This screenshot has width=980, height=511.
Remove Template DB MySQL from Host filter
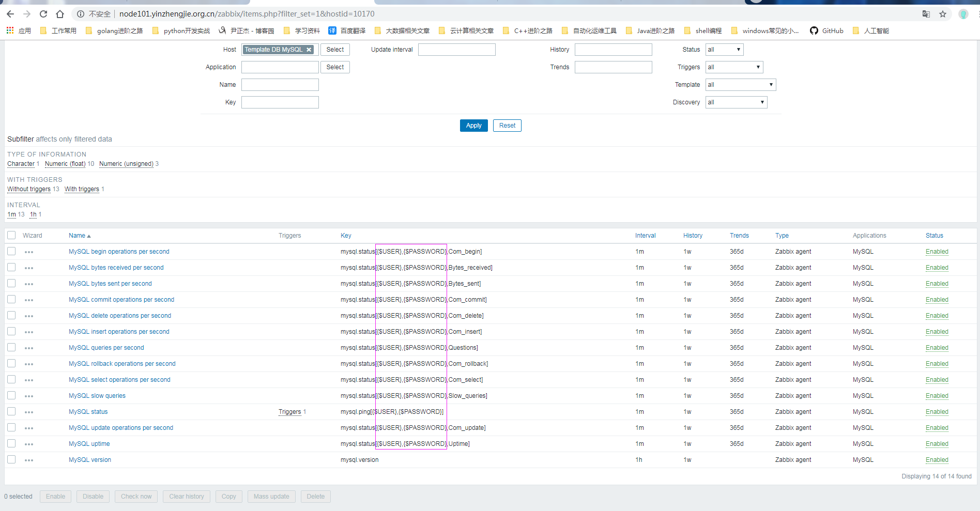[x=309, y=50]
